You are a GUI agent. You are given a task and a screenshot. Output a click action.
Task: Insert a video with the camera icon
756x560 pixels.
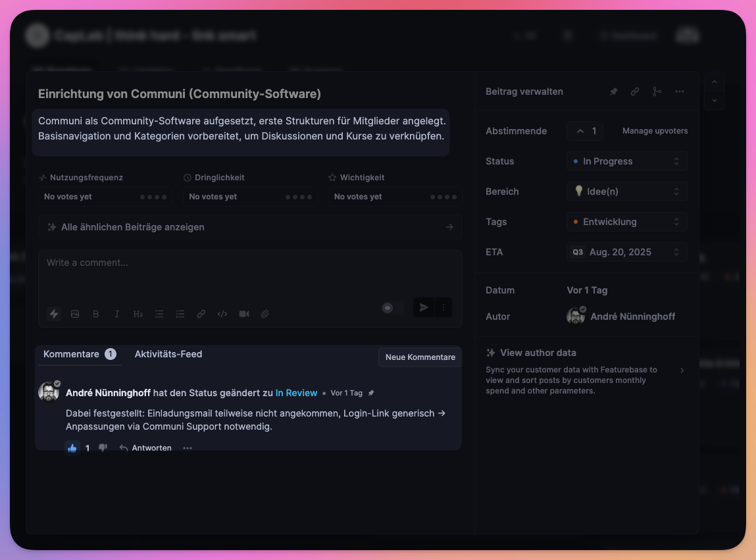click(x=244, y=314)
